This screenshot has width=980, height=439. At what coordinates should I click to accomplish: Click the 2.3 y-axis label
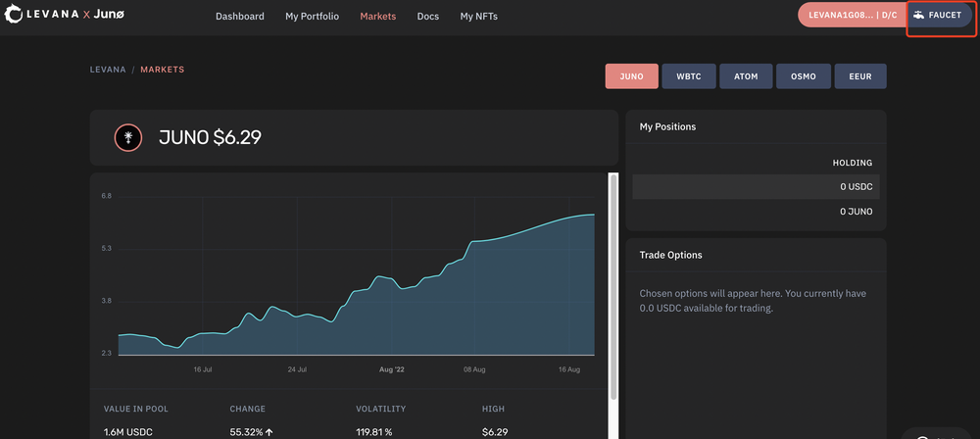[106, 354]
